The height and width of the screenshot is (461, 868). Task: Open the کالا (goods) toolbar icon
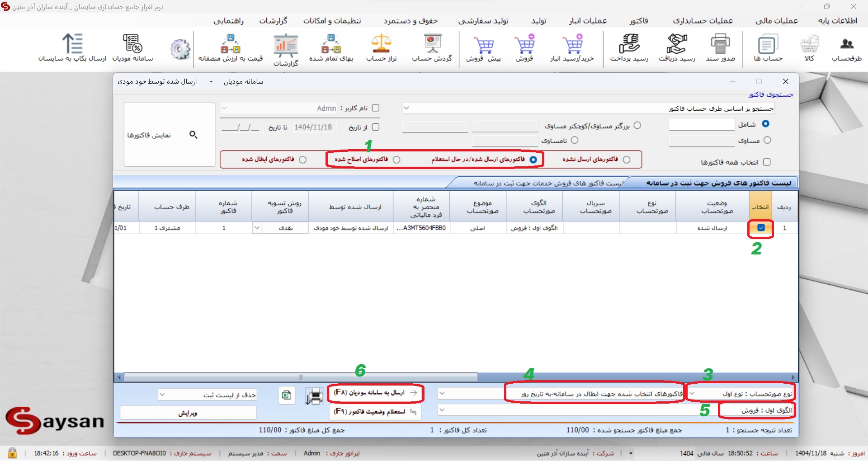[809, 48]
